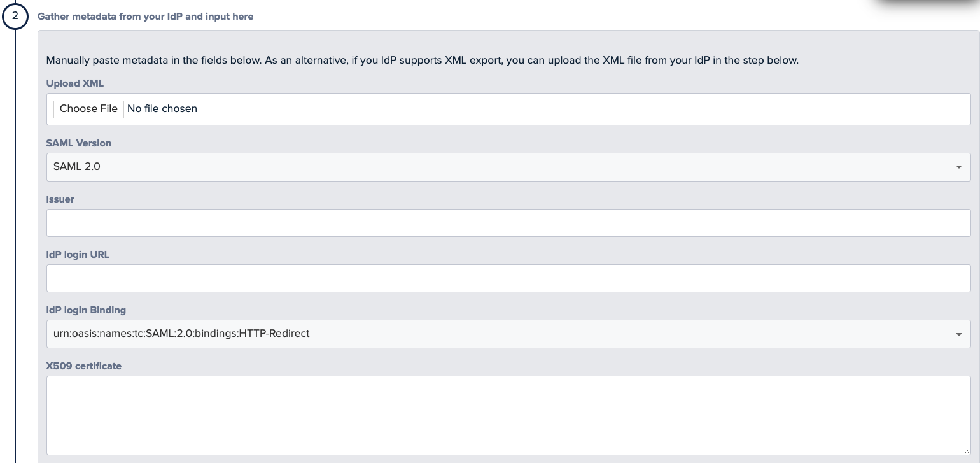Click the X509 certificate textarea resize handle
Viewport: 980px width, 463px height.
tap(966, 450)
